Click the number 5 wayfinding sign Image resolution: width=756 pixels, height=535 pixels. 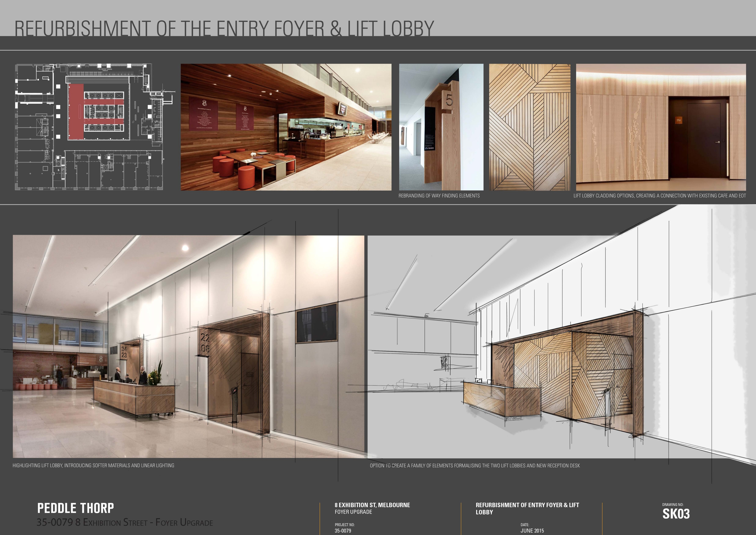(x=449, y=100)
